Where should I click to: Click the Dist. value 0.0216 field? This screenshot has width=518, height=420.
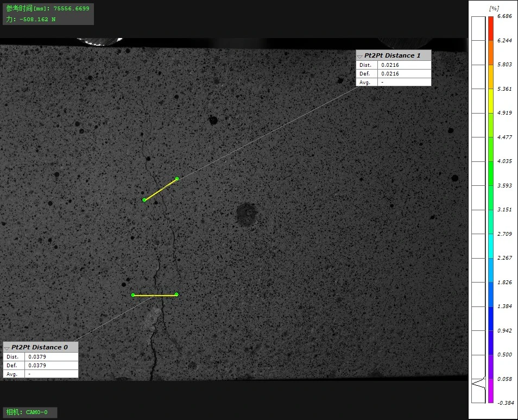pyautogui.click(x=404, y=65)
